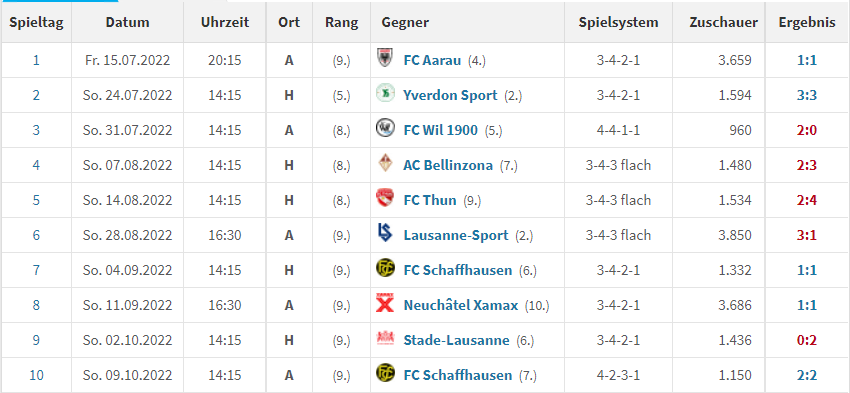Image resolution: width=850 pixels, height=393 pixels.
Task: Click the Yverdon Sport club crest
Action: click(383, 94)
